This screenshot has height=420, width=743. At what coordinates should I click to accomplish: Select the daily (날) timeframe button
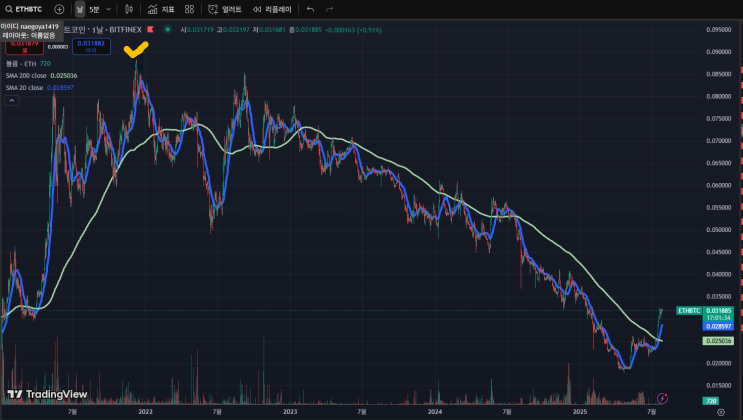coord(80,9)
